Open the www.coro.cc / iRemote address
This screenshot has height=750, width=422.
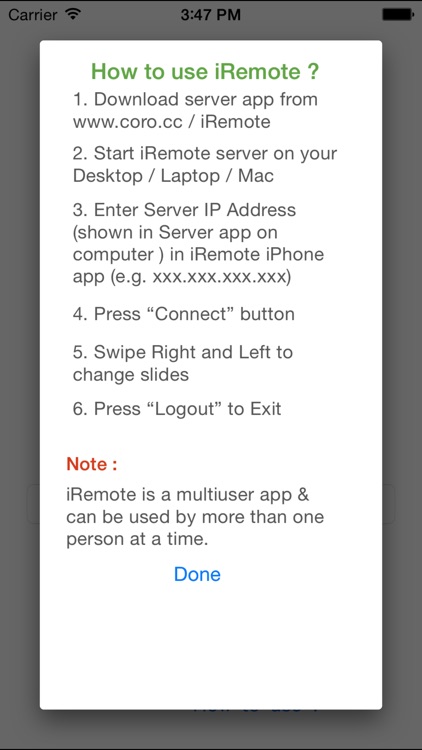tap(171, 121)
